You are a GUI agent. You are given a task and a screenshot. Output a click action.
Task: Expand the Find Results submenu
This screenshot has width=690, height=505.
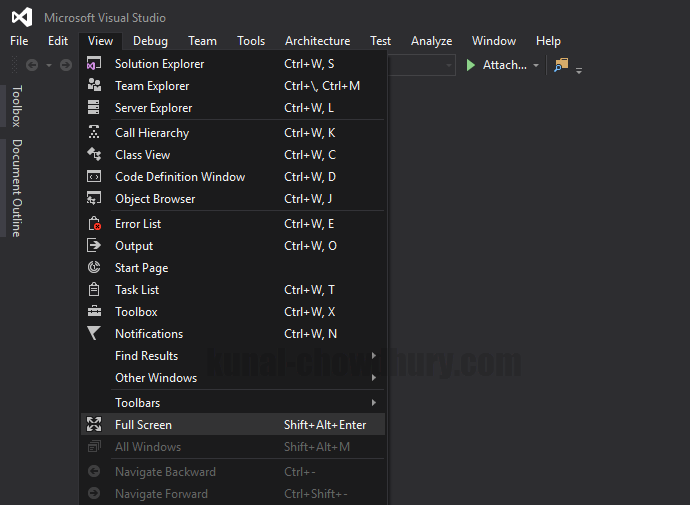(374, 355)
